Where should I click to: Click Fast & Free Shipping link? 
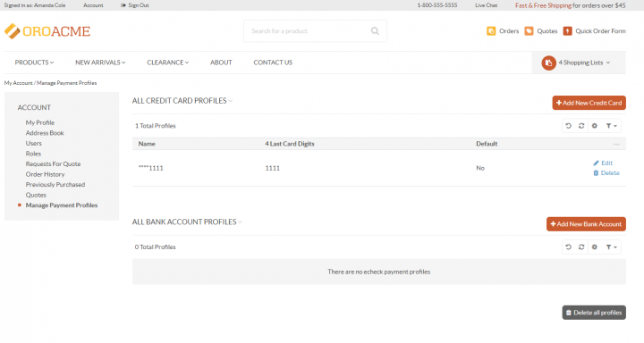coord(543,5)
